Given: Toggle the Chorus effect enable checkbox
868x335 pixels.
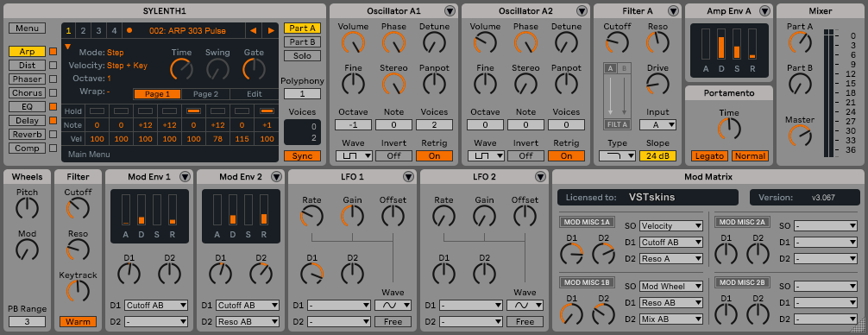Looking at the screenshot, I should [53, 93].
